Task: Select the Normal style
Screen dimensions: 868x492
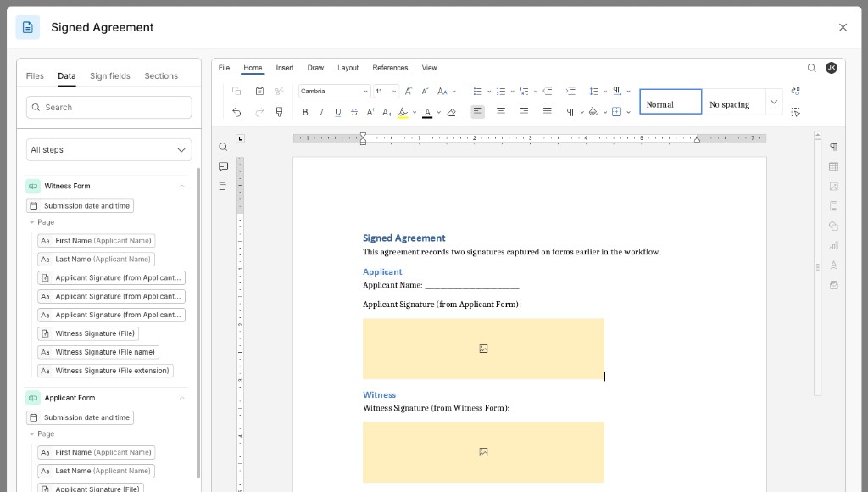Action: tap(670, 102)
